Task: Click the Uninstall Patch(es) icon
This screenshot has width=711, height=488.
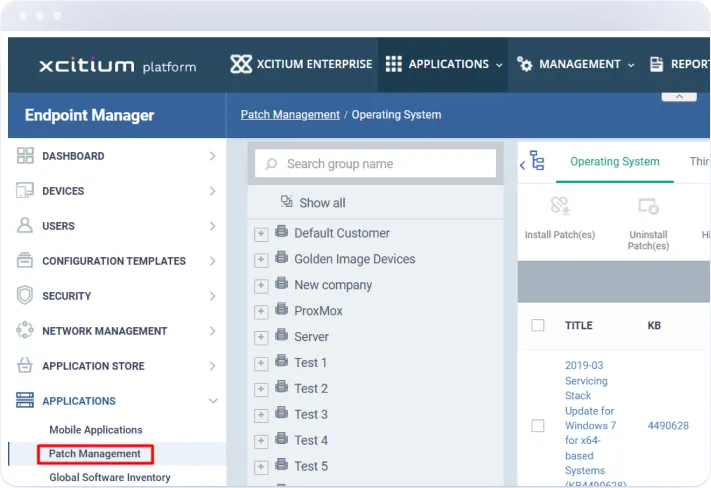Action: point(648,206)
